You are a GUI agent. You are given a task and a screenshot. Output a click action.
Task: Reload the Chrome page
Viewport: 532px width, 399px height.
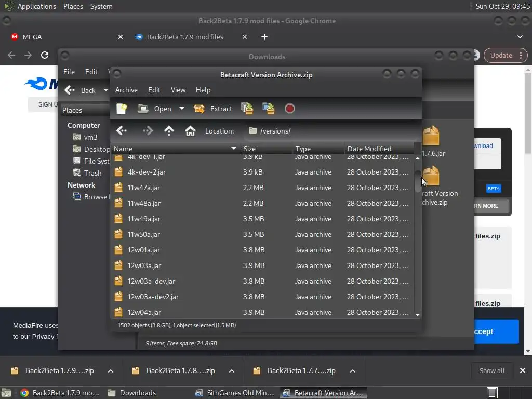45,55
